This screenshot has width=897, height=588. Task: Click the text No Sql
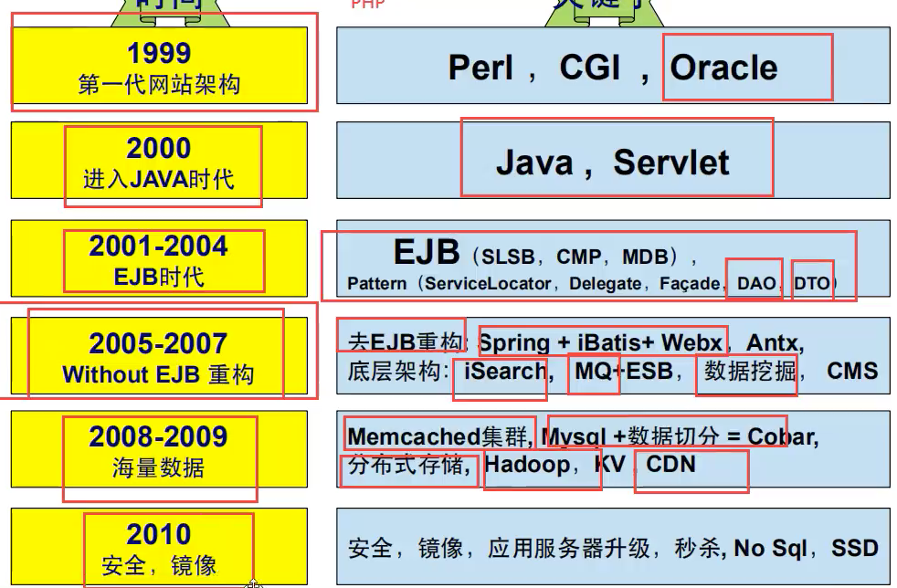(x=771, y=549)
